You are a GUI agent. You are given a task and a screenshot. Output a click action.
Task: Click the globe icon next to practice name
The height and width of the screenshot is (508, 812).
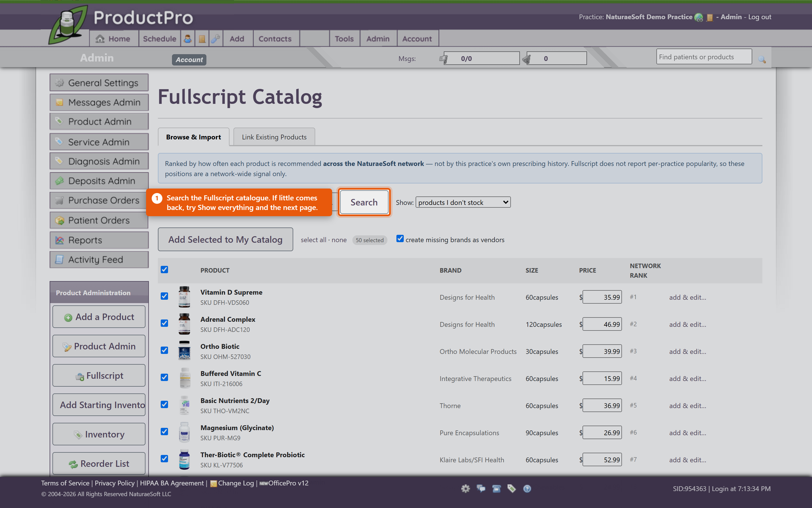pyautogui.click(x=699, y=17)
